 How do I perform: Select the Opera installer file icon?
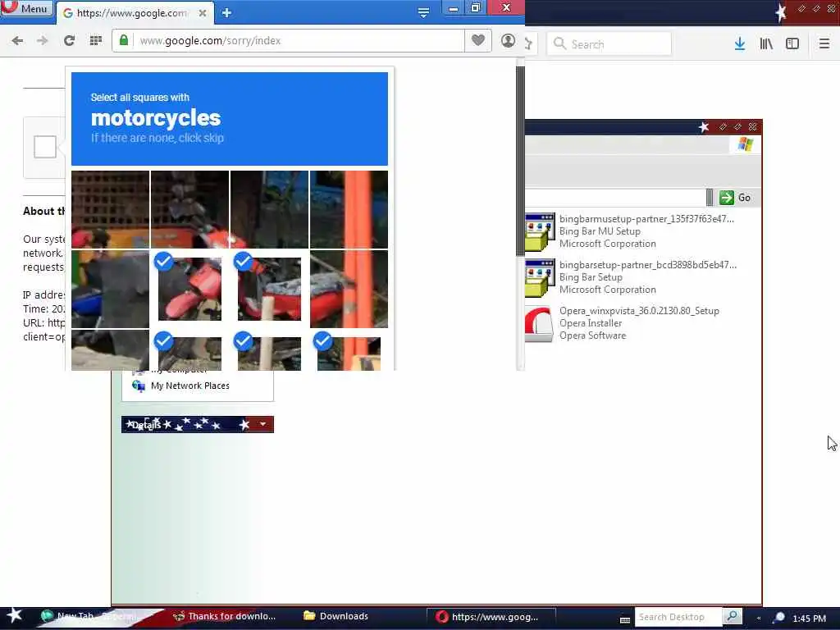coord(539,323)
